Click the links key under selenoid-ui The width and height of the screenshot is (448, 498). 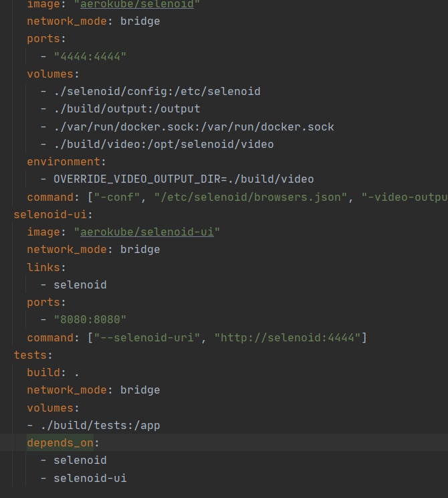43,267
